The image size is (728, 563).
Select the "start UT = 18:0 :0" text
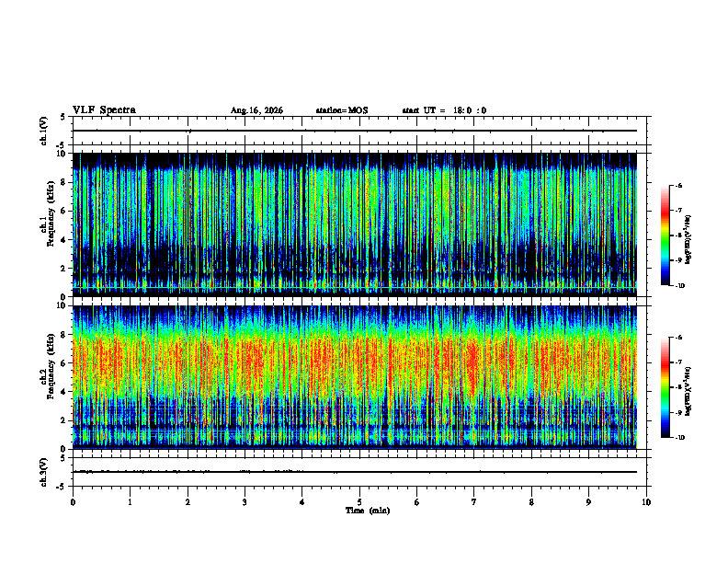coord(444,110)
